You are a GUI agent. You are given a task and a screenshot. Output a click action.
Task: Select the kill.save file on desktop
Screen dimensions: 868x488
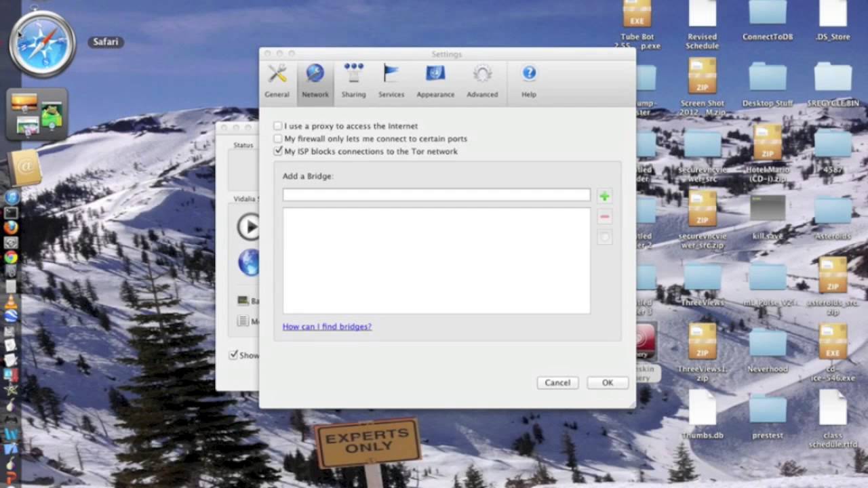click(768, 218)
